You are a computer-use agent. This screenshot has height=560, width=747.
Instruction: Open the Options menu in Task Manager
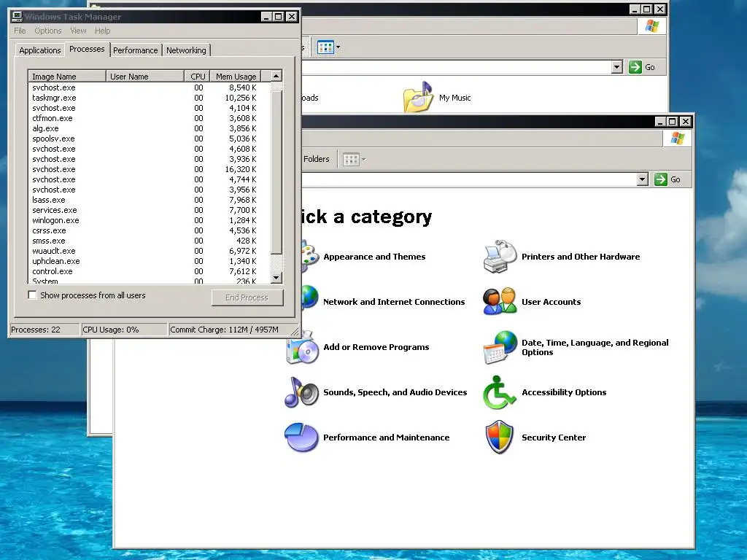pos(47,31)
